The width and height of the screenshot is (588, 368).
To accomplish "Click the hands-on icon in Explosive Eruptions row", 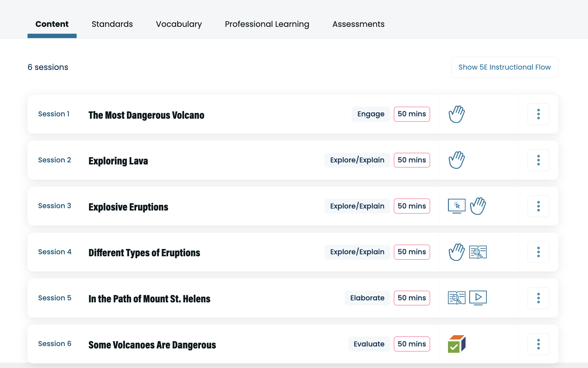I will pos(478,206).
